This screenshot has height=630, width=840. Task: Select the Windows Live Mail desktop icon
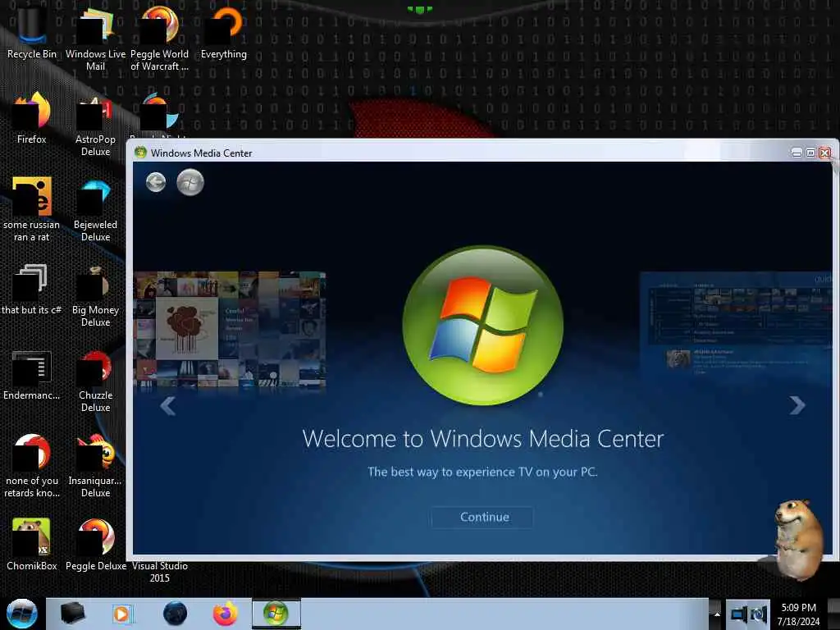(x=95, y=39)
